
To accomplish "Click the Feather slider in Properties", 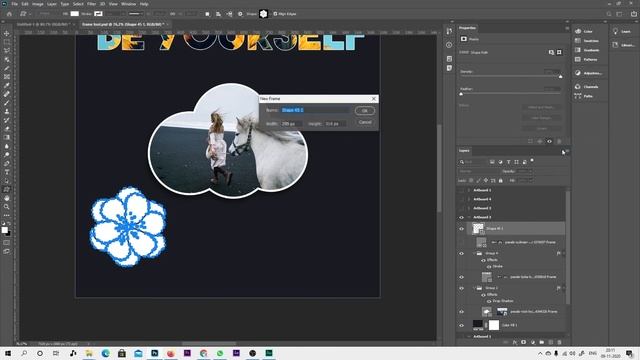I will pyautogui.click(x=511, y=94).
